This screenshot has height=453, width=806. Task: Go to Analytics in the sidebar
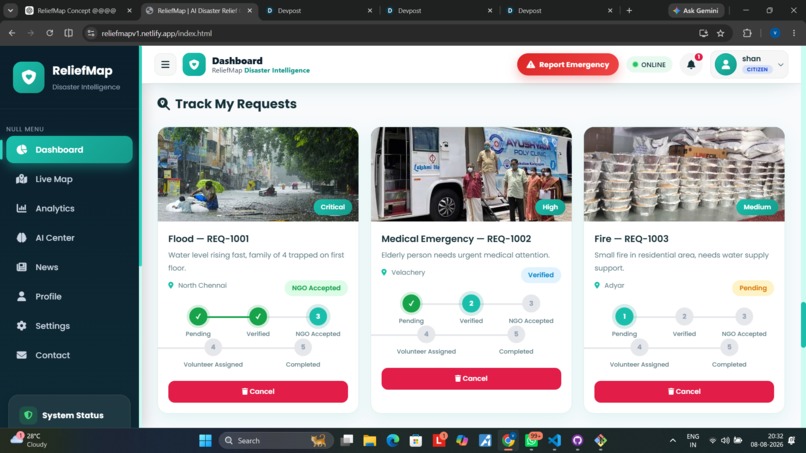[x=69, y=208]
